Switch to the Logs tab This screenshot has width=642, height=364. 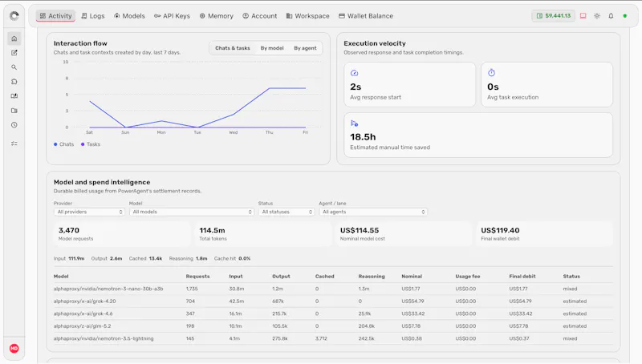(x=93, y=16)
